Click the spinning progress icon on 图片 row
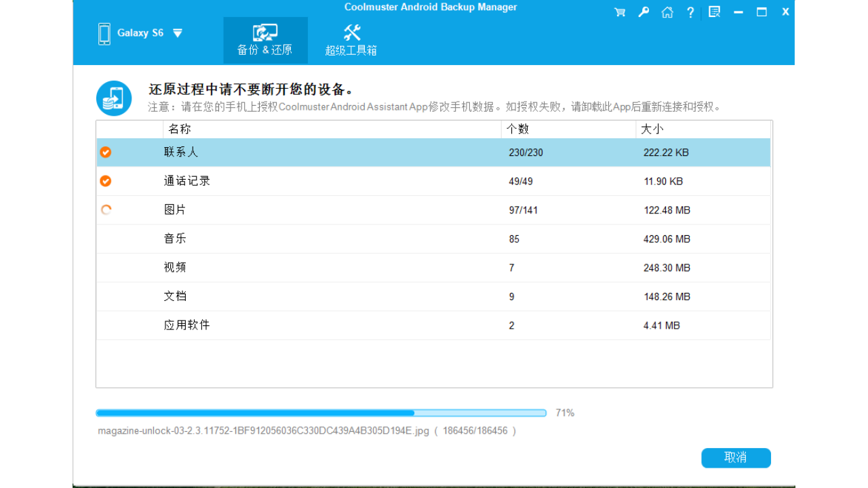 106,209
